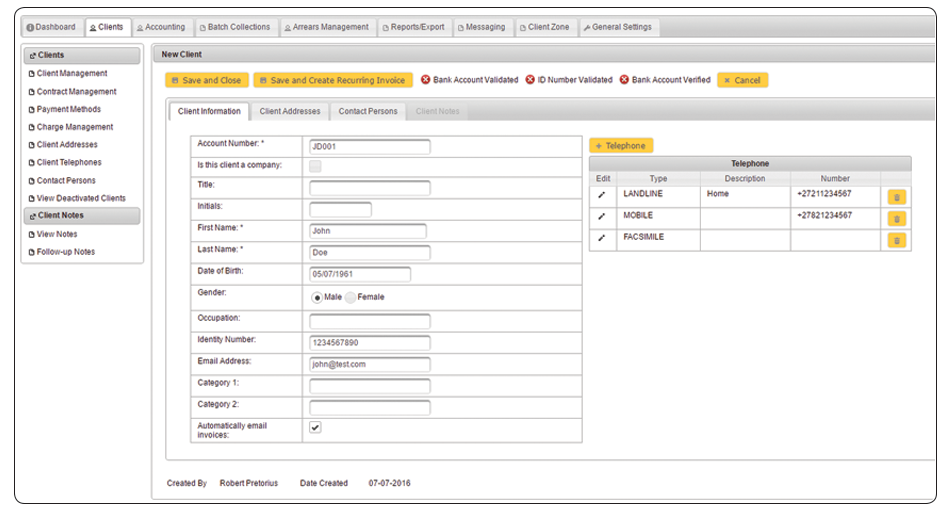Delete the LANDLINE telephone entry

click(896, 197)
